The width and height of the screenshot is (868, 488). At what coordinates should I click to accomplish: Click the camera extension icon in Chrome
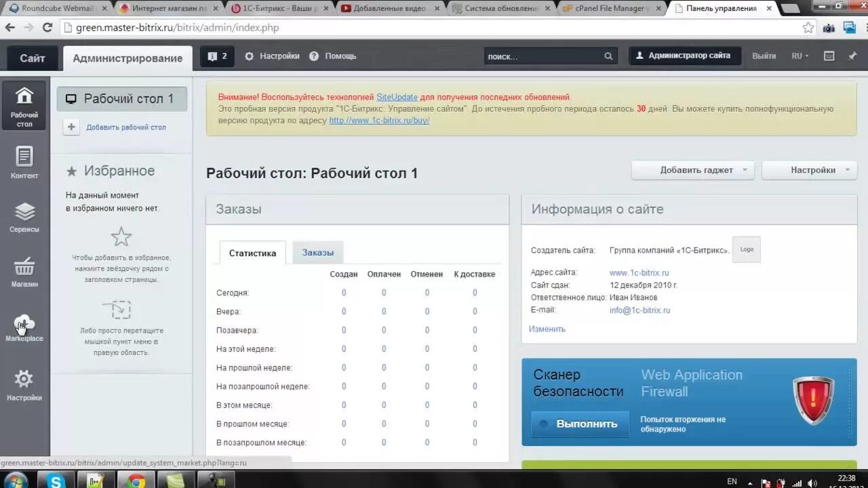tap(829, 28)
